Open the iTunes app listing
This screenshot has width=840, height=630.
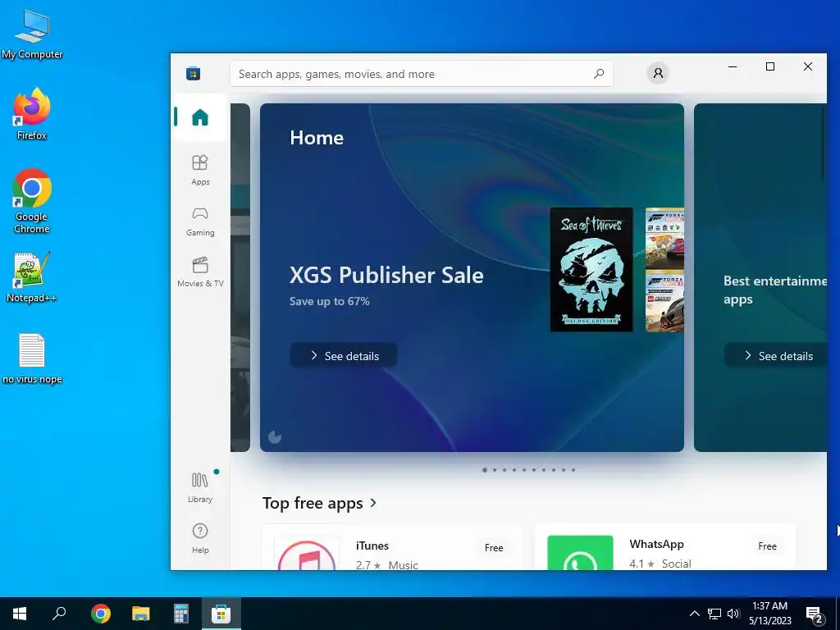click(x=391, y=547)
